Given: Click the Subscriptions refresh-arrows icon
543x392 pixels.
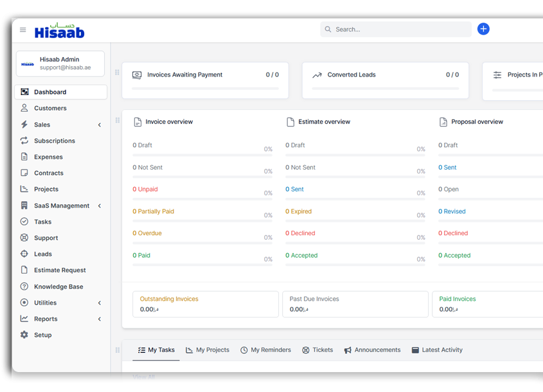Looking at the screenshot, I should 24,141.
